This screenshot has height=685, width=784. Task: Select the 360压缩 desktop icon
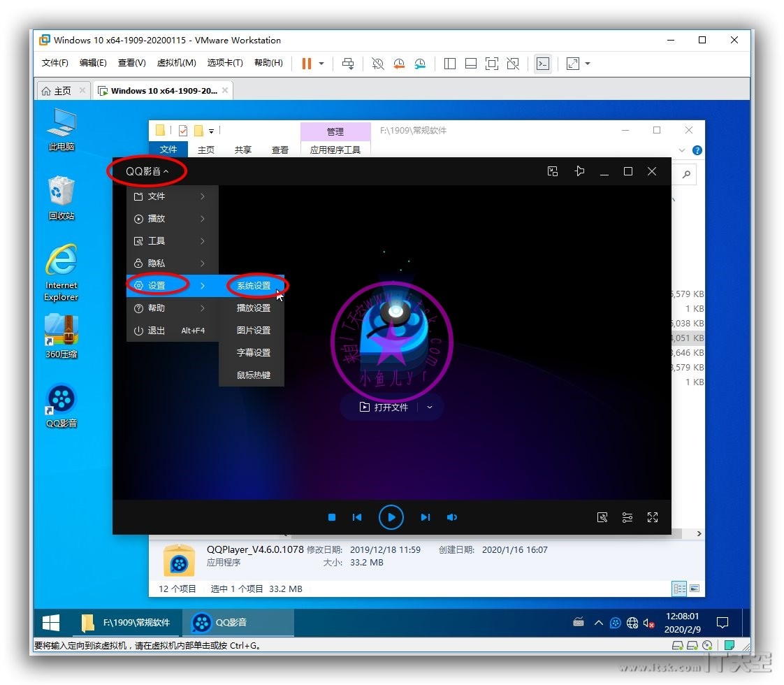[x=61, y=336]
